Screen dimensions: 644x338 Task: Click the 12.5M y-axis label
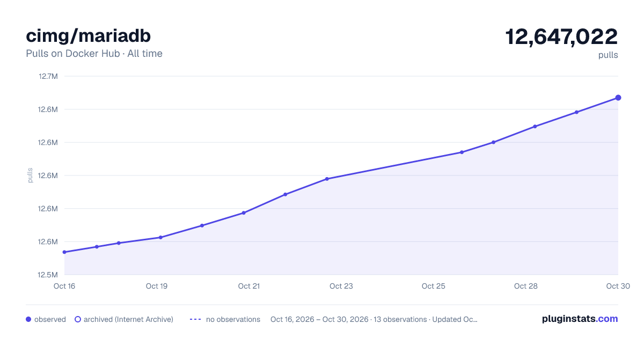click(48, 275)
